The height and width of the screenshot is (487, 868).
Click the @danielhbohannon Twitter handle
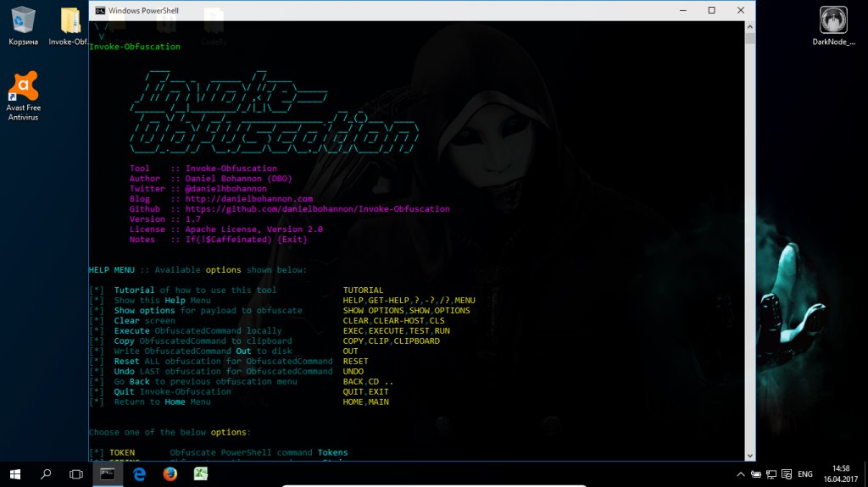pyautogui.click(x=225, y=189)
